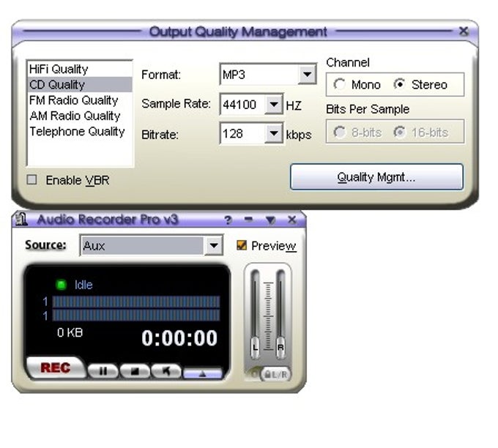
Task: Click the Audio Recorder Pro app icon
Action: (x=21, y=220)
